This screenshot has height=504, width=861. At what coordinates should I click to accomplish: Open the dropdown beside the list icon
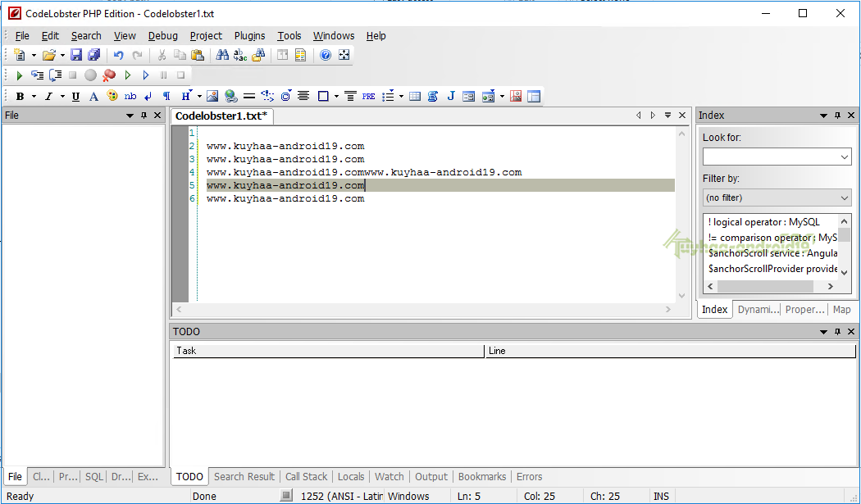click(402, 97)
